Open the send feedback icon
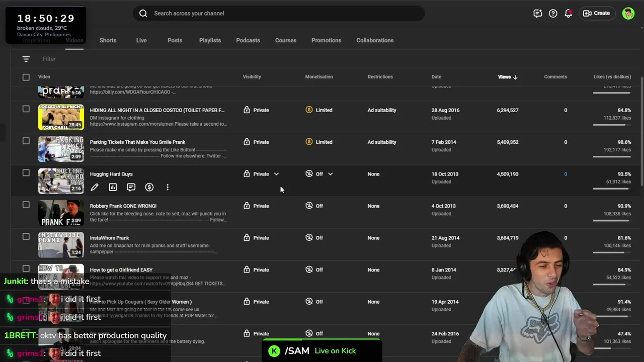 [x=537, y=14]
